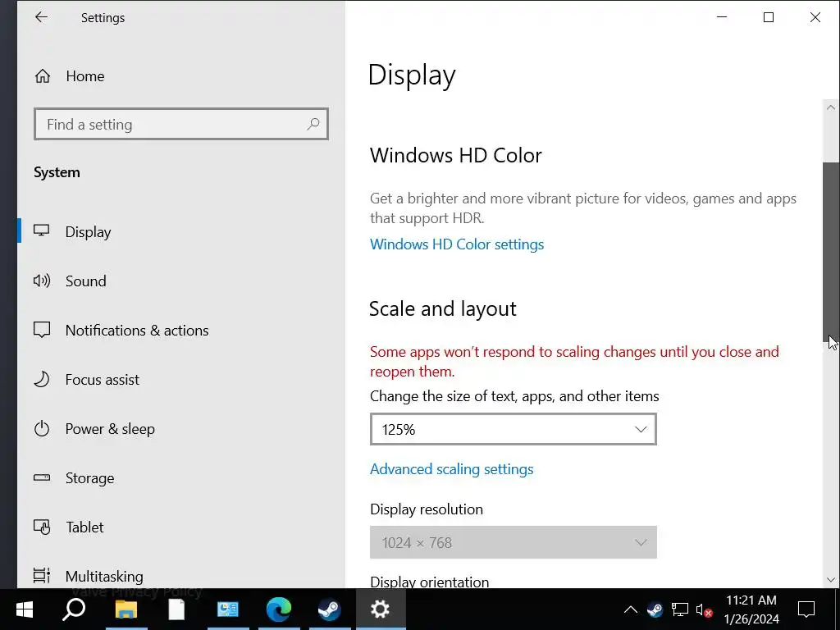Viewport: 840px width, 630px height.
Task: Click the Display page heading
Action: coord(412,75)
